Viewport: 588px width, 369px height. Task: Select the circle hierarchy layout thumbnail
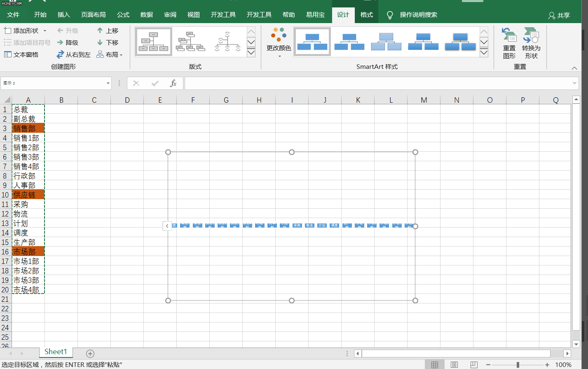(x=227, y=42)
